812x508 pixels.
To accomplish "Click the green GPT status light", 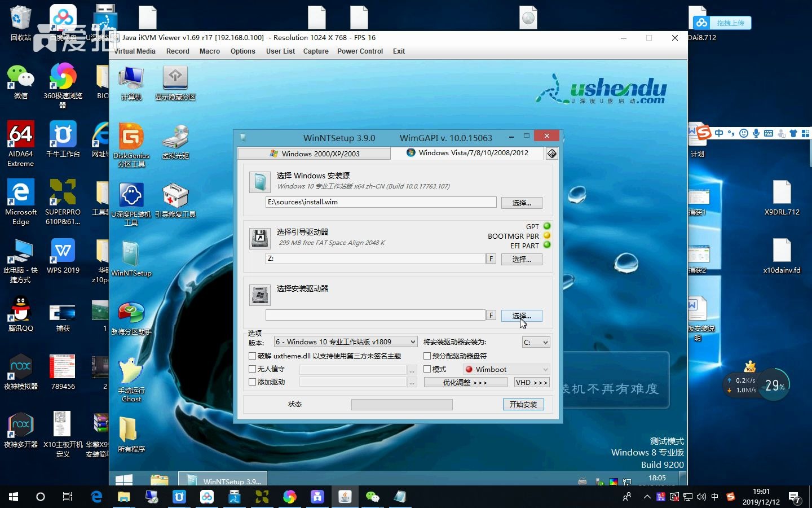I will [x=546, y=226].
